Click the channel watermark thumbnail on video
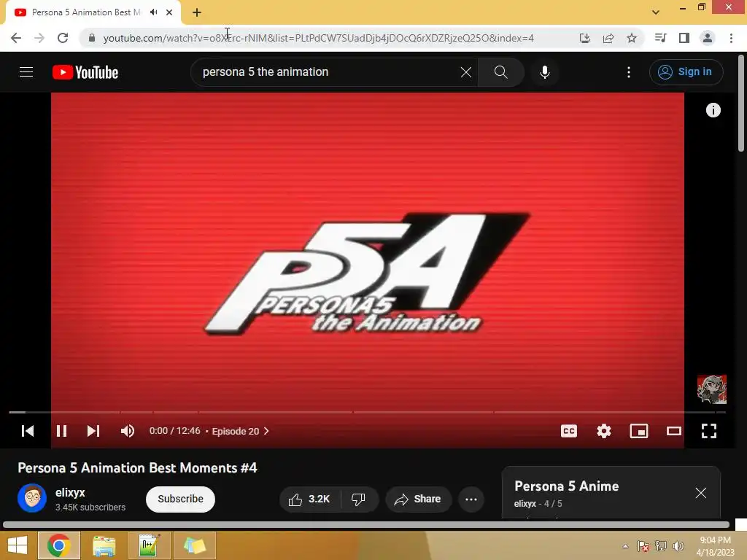The height and width of the screenshot is (560, 747). point(712,389)
